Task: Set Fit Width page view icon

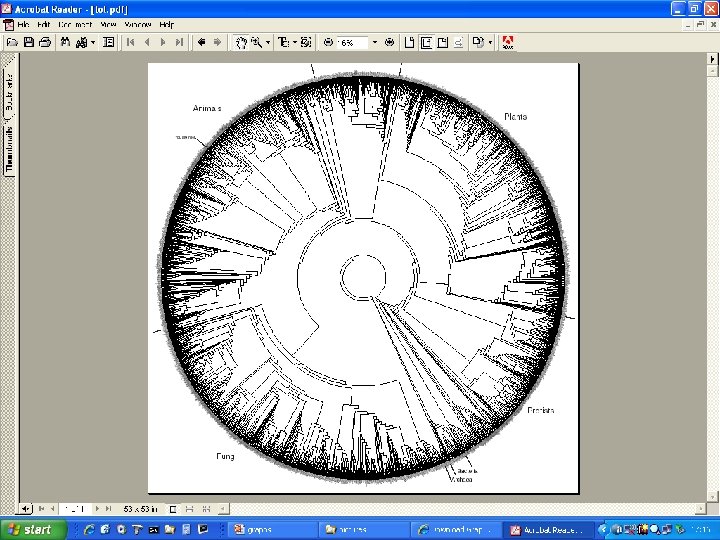Action: point(443,43)
